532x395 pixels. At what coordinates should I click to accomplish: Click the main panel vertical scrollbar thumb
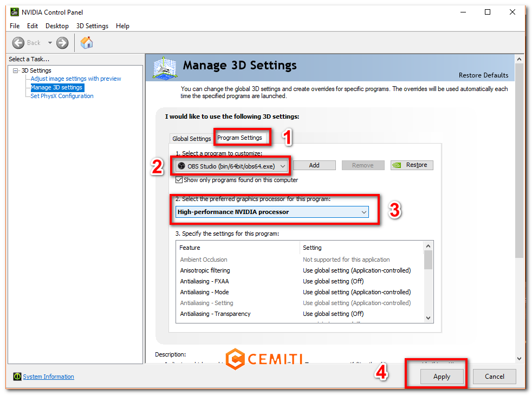519,161
